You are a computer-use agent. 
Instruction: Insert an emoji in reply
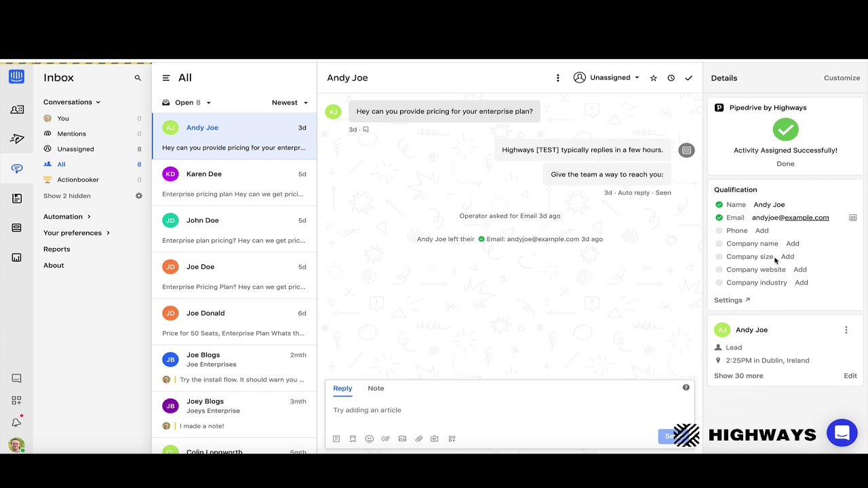point(370,439)
